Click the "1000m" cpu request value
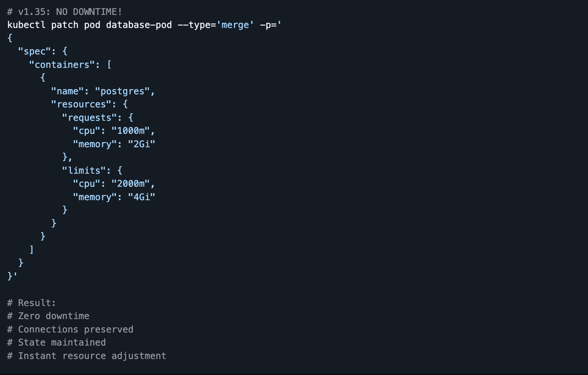 131,131
